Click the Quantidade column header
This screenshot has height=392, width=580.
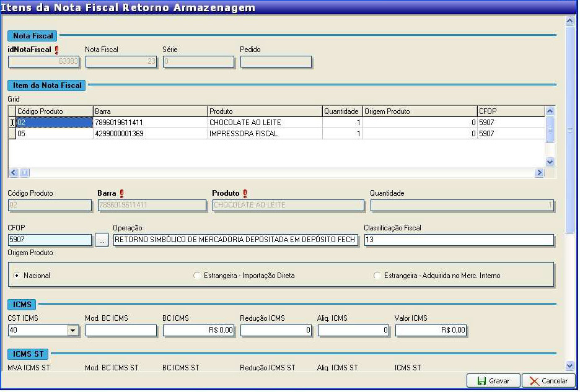click(343, 111)
